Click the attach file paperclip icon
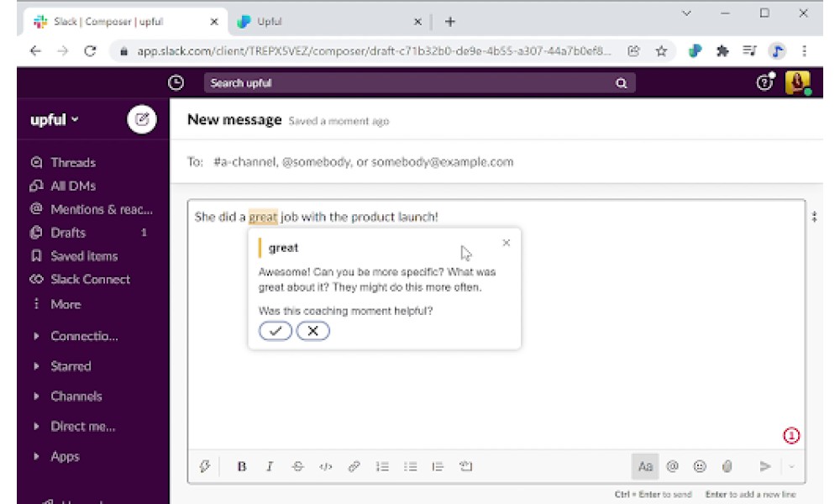Screen dimensions: 840x504 [x=727, y=466]
